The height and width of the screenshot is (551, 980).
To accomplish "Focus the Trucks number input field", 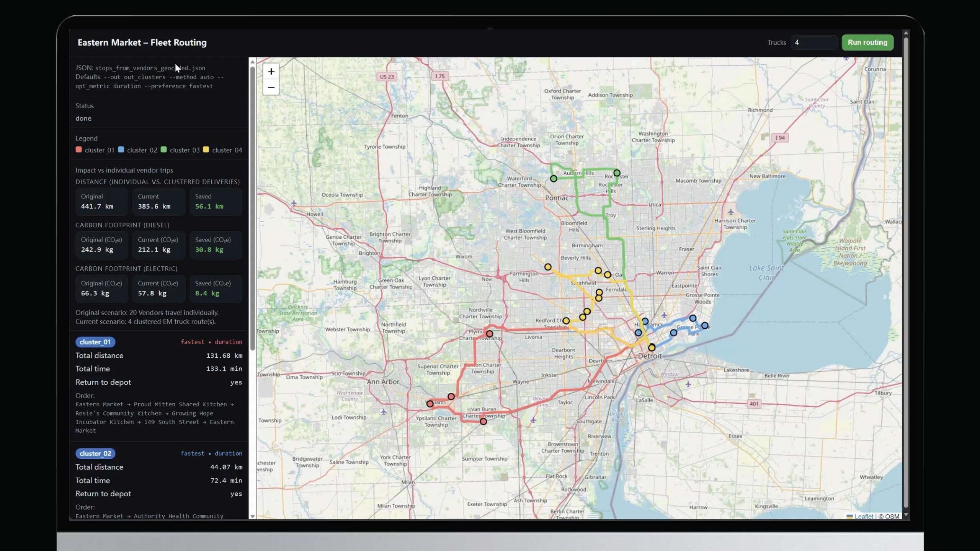I will pos(813,42).
